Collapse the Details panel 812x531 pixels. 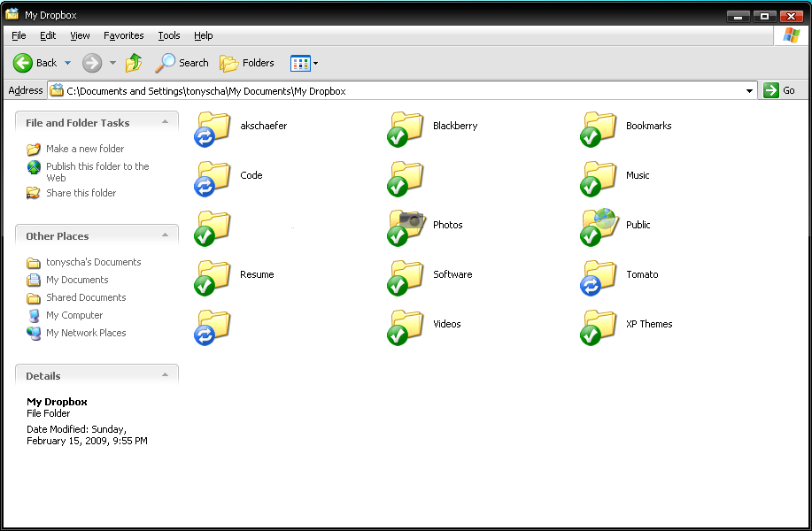(x=165, y=375)
